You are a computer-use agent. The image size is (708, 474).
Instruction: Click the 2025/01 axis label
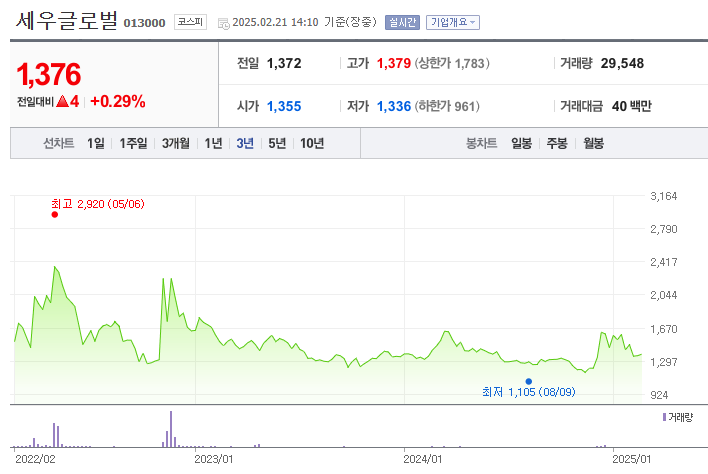(632, 460)
